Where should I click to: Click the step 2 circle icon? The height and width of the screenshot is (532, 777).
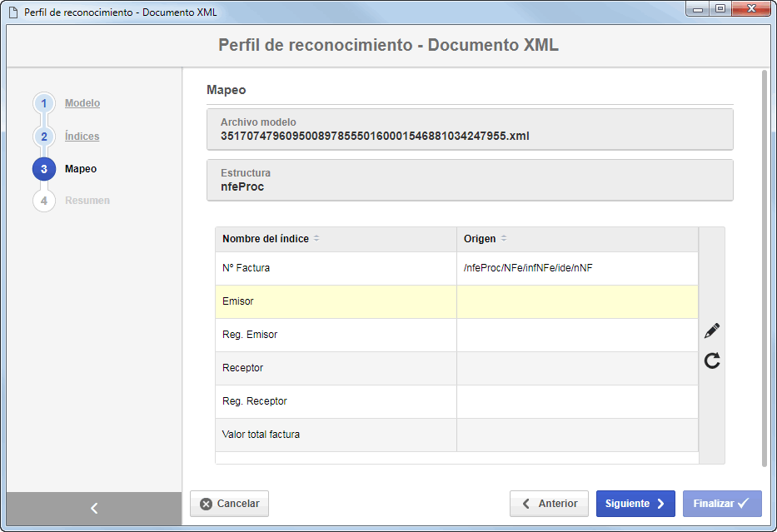[44, 137]
